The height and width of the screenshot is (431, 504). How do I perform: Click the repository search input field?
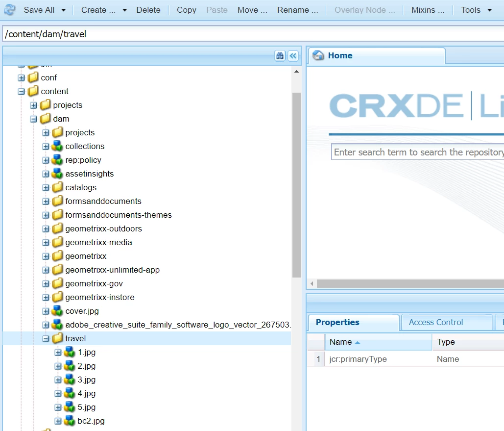click(417, 152)
